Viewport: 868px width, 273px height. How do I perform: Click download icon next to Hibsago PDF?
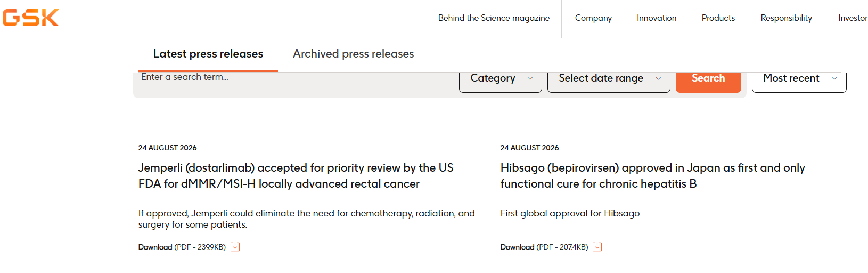597,247
